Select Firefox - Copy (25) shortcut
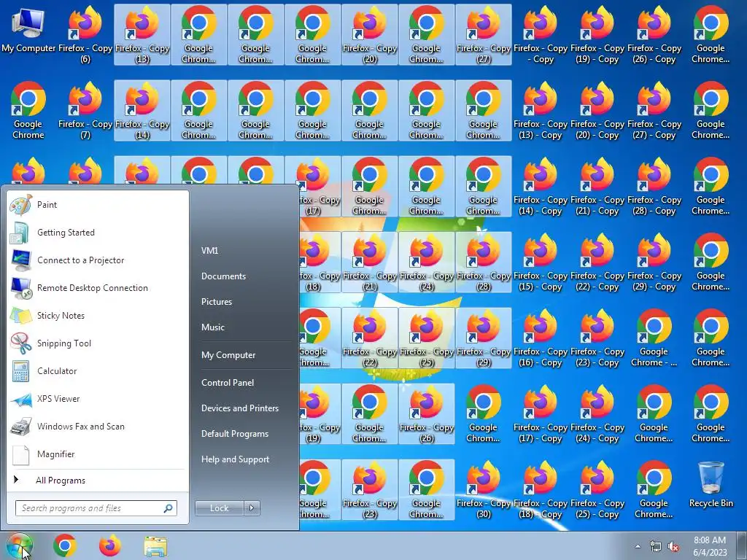The width and height of the screenshot is (747, 560). (426, 338)
